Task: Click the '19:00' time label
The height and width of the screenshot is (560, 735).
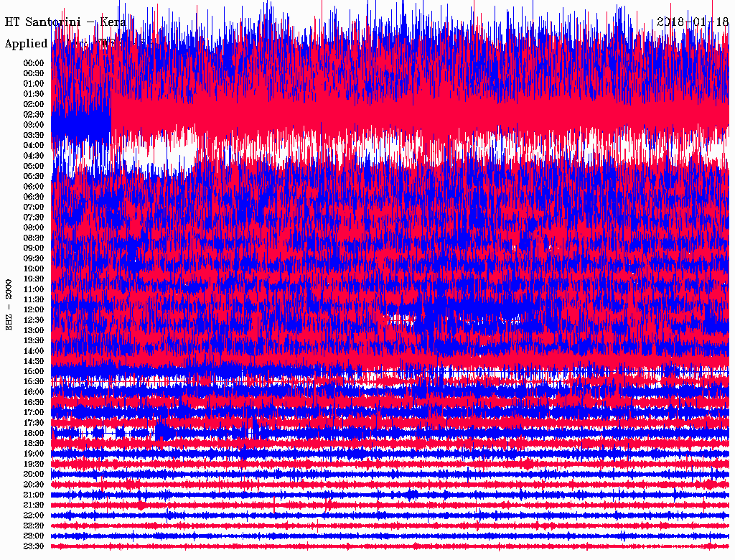Action: pos(34,454)
